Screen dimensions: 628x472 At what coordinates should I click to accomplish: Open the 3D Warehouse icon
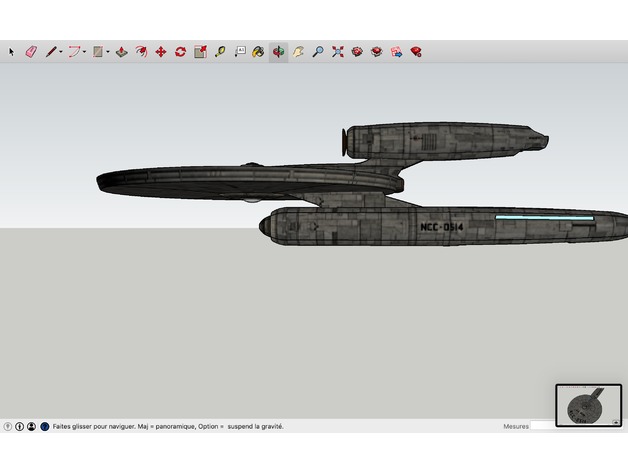pos(357,52)
